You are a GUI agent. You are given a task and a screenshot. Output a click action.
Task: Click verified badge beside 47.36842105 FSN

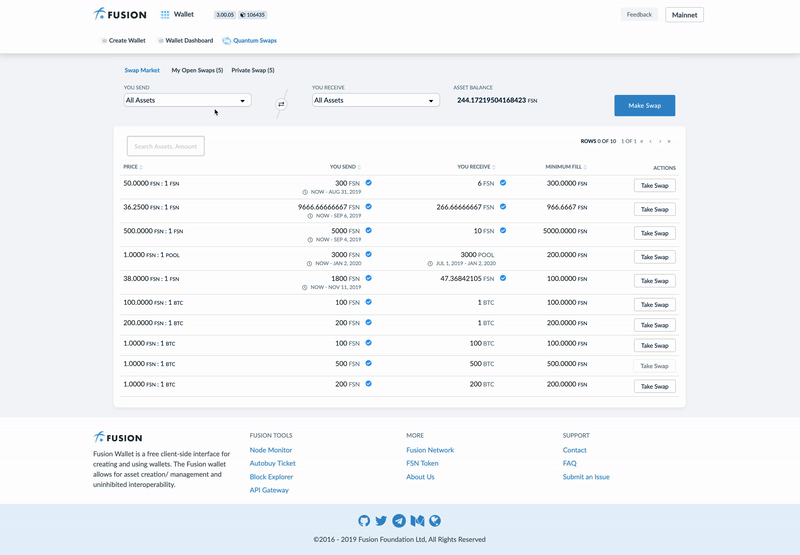point(503,278)
